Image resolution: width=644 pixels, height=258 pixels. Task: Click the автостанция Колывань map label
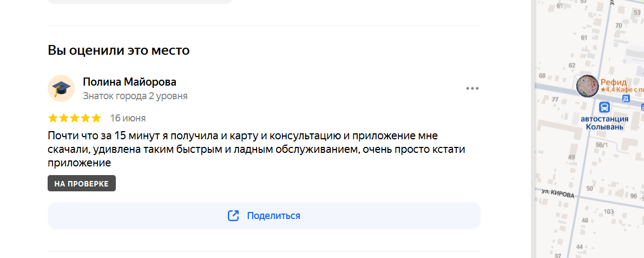click(x=604, y=122)
